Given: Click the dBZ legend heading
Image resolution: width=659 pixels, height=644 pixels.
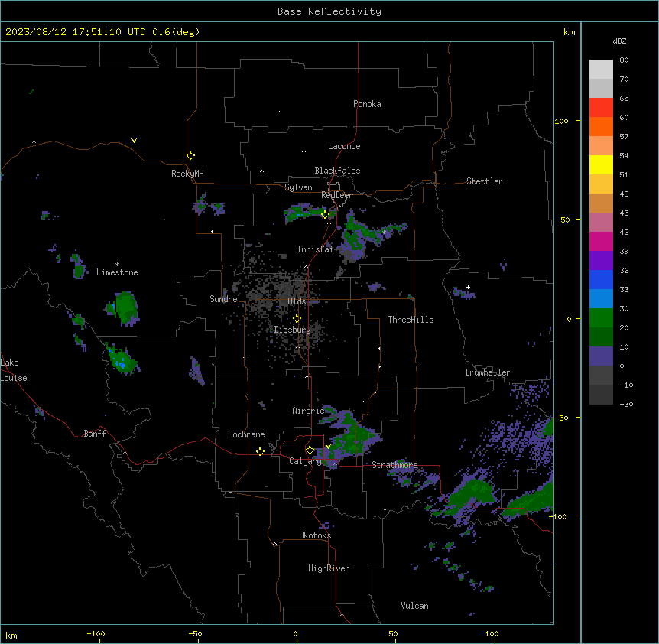Looking at the screenshot, I should 619,41.
